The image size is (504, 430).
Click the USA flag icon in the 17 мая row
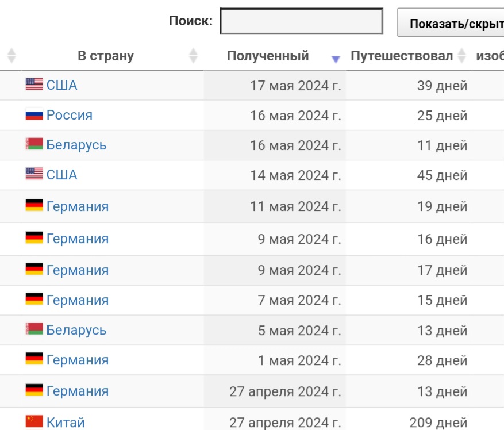coord(34,85)
